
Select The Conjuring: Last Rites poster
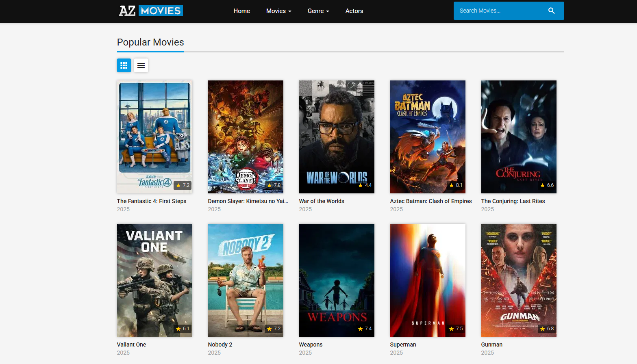519,136
